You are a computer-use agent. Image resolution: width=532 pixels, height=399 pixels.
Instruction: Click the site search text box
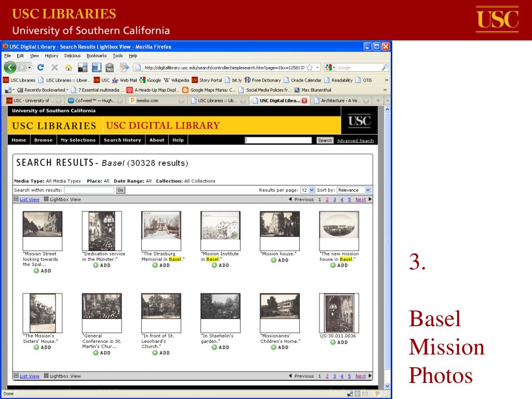[278, 140]
